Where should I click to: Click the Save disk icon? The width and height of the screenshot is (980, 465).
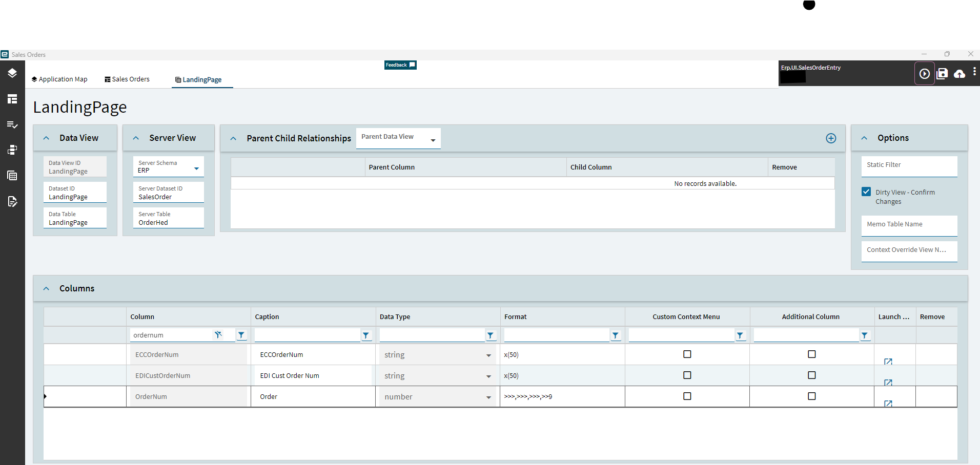click(x=942, y=74)
